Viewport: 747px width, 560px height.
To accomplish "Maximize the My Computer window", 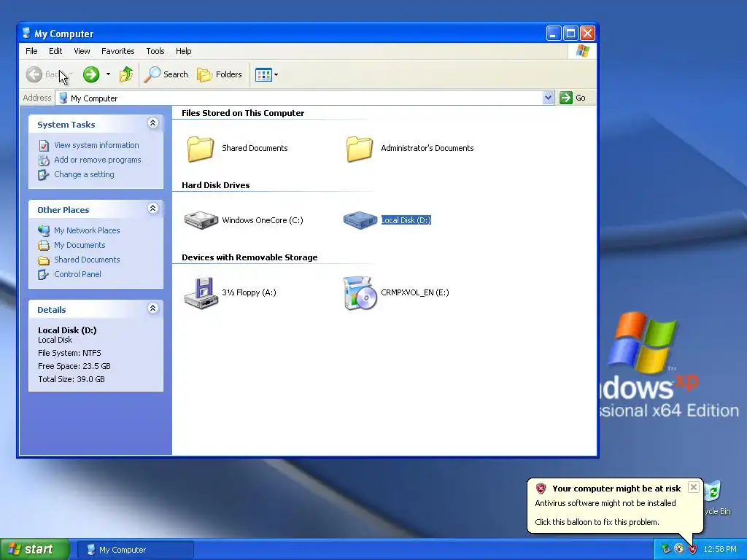I will (x=570, y=34).
